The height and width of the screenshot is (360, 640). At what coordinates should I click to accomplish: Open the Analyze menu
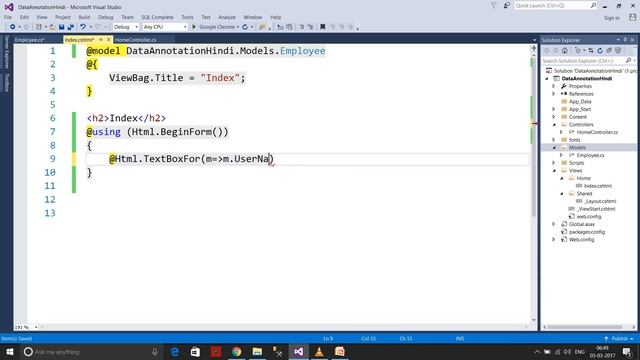pos(227,17)
